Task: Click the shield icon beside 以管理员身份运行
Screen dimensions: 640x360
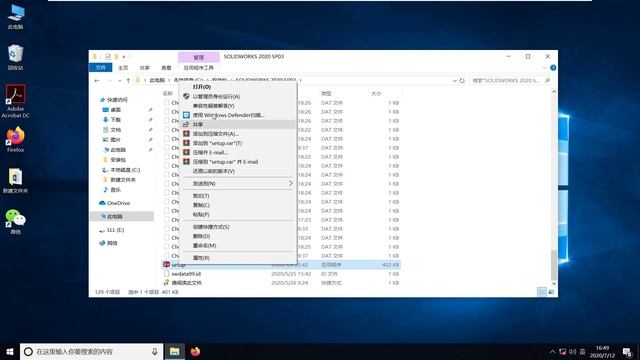Action: [186, 96]
